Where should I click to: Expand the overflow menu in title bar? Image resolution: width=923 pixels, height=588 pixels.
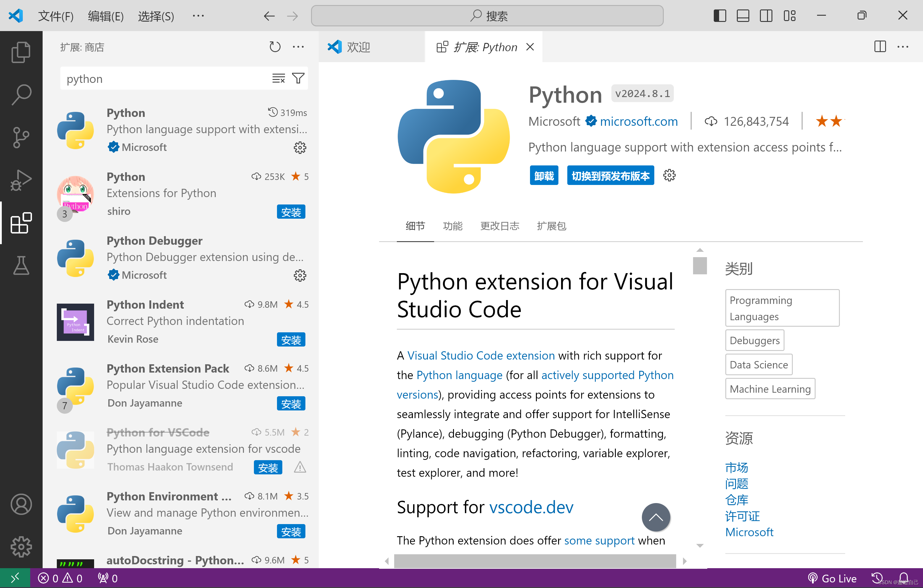click(198, 16)
